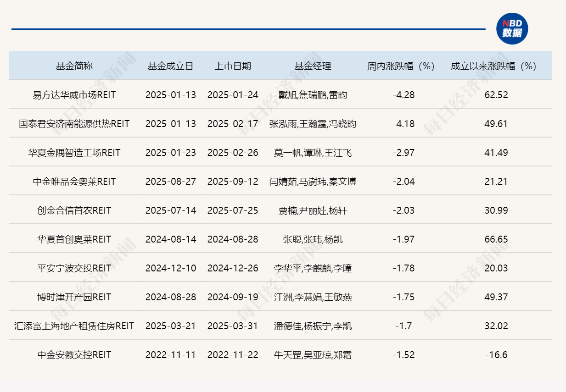This screenshot has width=566, height=392.
Task: Click listing date 2025-03-31
Action: tap(233, 326)
